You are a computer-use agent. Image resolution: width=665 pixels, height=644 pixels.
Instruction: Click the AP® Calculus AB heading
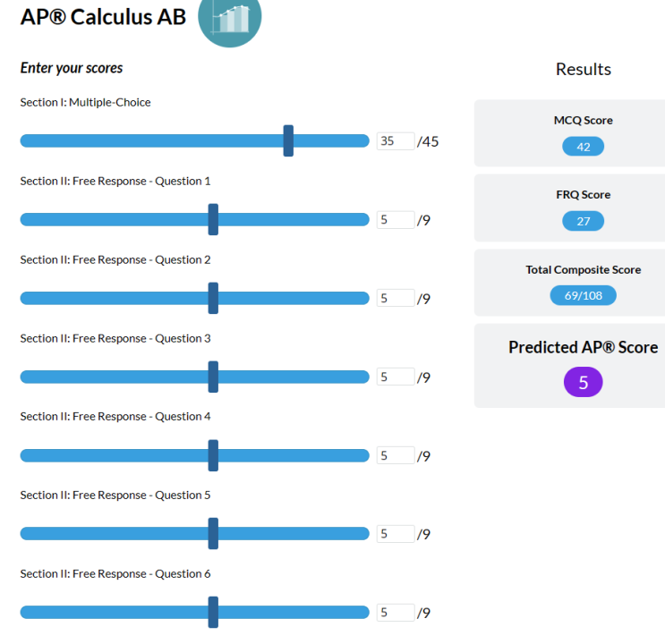click(x=103, y=16)
